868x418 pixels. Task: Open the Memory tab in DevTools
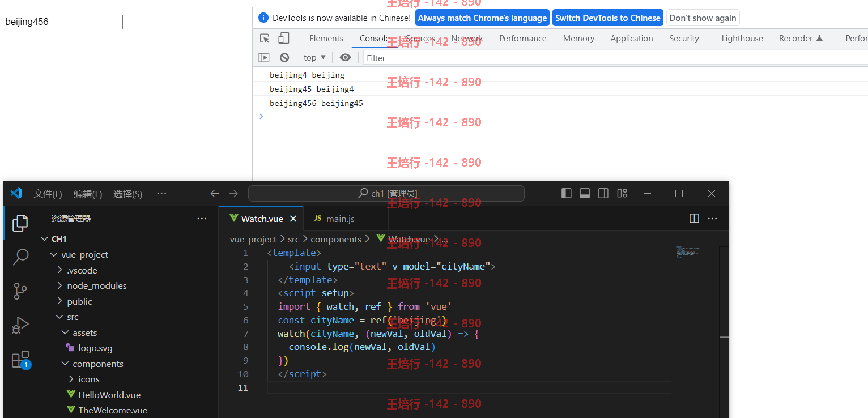pos(578,39)
